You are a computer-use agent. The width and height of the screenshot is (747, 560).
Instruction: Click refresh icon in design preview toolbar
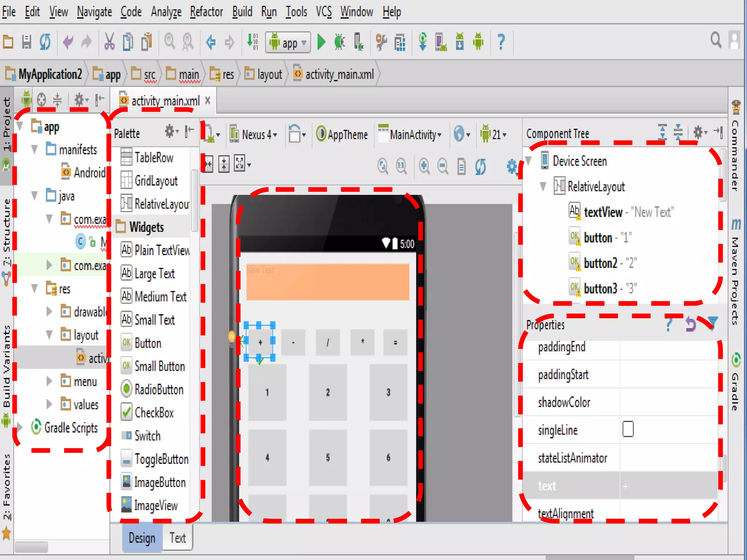click(480, 166)
